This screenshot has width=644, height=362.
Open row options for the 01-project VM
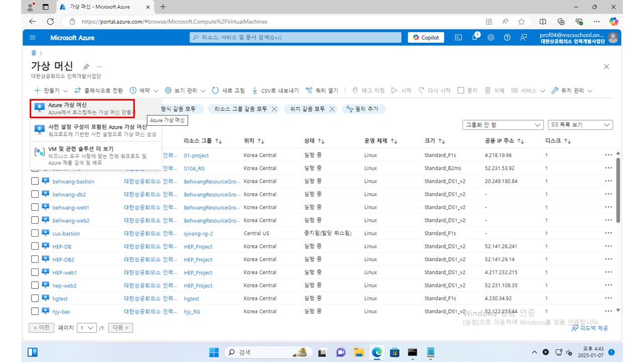[x=609, y=155]
